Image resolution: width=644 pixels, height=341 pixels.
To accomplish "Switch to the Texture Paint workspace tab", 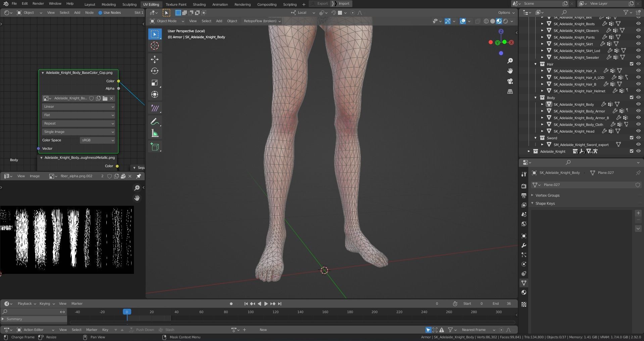I will [176, 4].
